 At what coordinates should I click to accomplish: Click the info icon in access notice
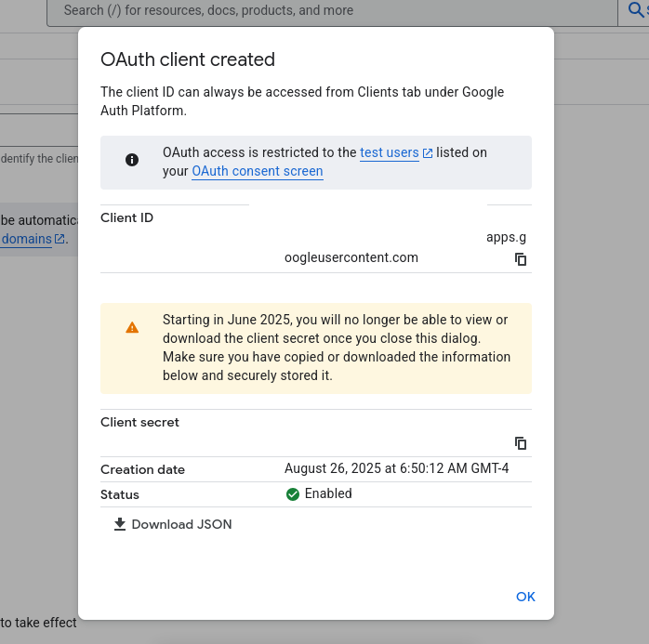pyautogui.click(x=132, y=160)
